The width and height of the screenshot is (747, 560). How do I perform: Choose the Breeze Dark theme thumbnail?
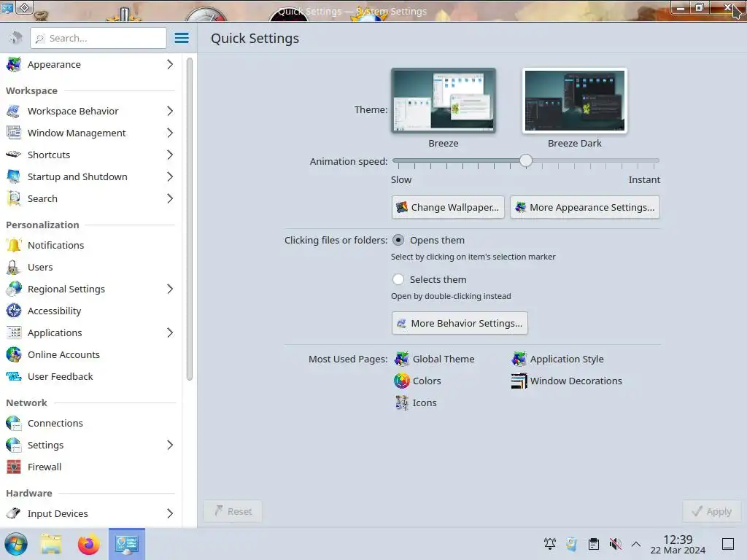click(575, 101)
